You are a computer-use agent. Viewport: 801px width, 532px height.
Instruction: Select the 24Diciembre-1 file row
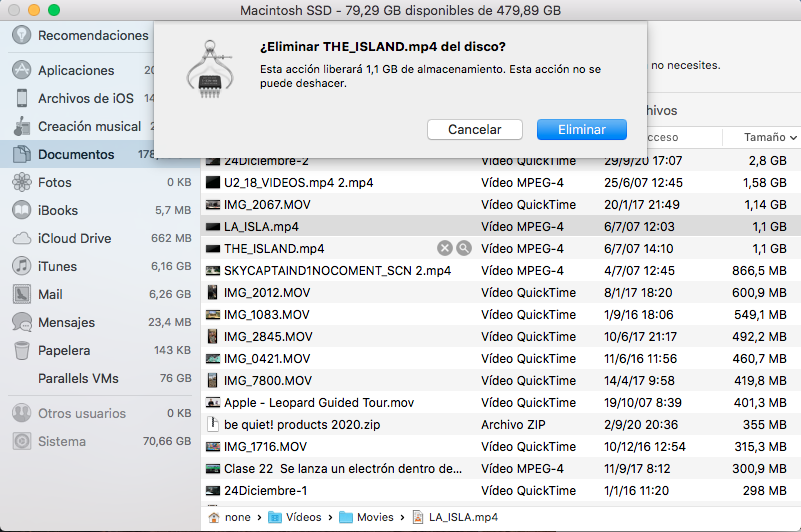(501, 490)
